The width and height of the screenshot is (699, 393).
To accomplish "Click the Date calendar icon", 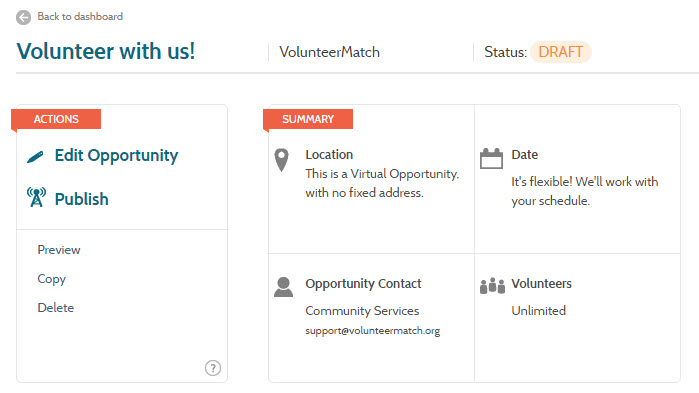I will point(491,158).
